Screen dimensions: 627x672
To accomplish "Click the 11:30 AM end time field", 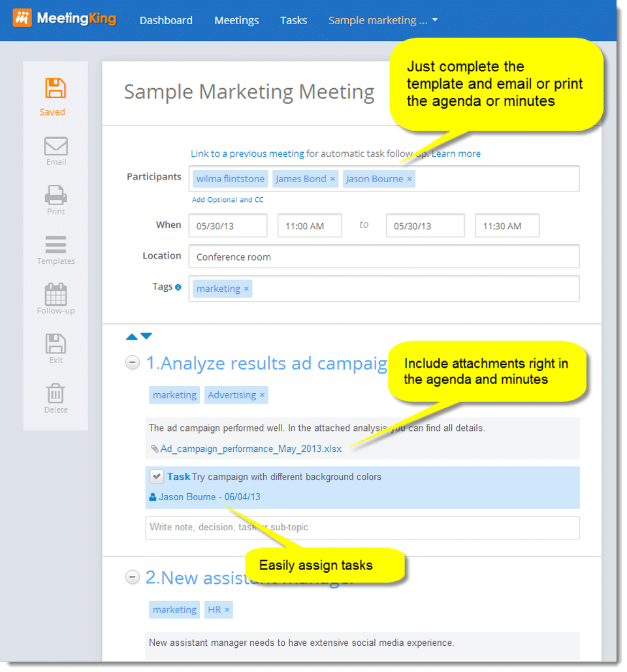I will (x=507, y=225).
